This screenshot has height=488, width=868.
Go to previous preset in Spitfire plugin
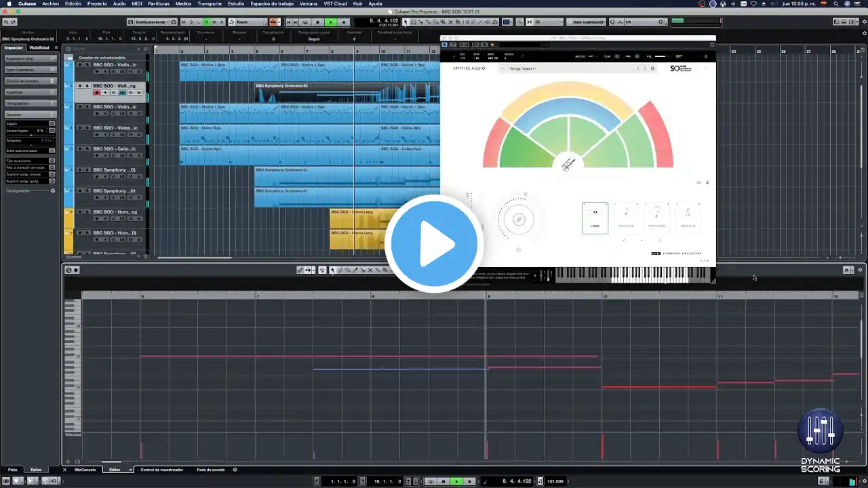coord(637,68)
